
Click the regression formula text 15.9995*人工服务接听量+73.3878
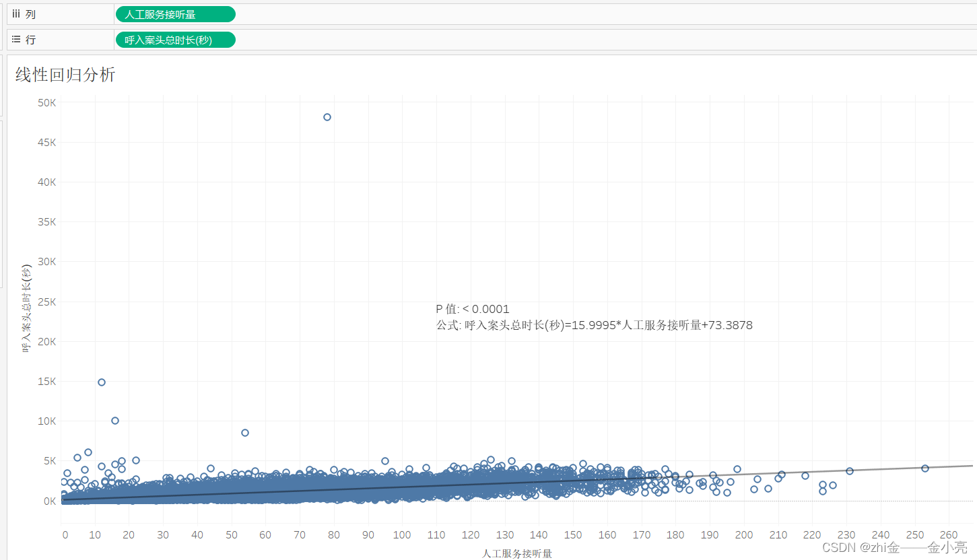[662, 325]
